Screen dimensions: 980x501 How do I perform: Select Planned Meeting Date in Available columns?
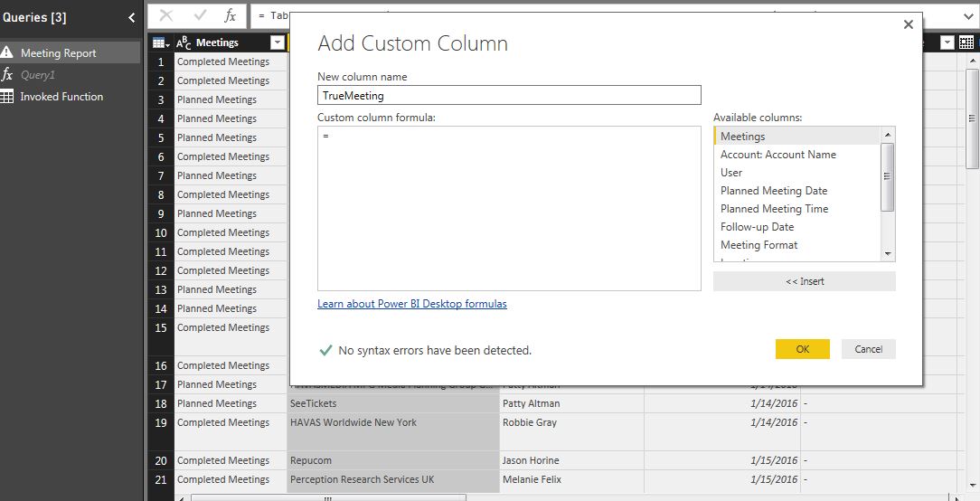tap(796, 191)
